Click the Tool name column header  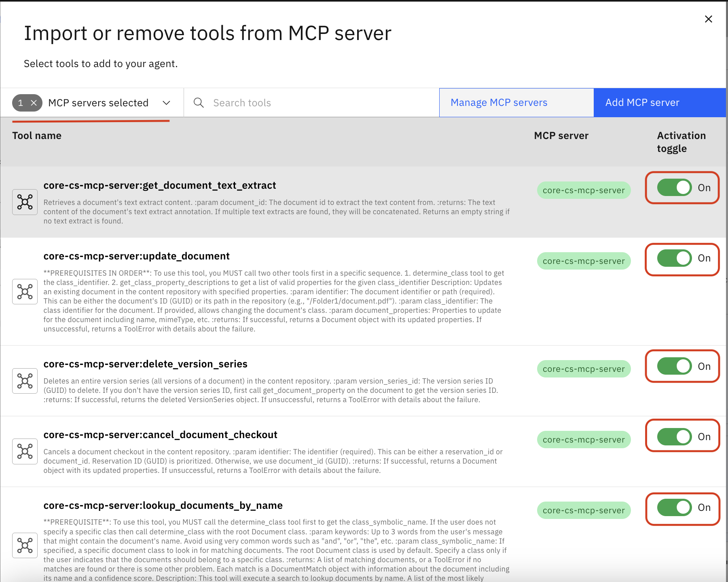tap(37, 135)
